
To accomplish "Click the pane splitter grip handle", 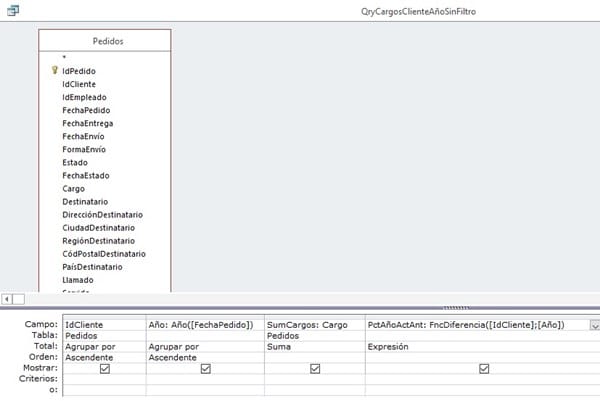I will pyautogui.click(x=456, y=308).
